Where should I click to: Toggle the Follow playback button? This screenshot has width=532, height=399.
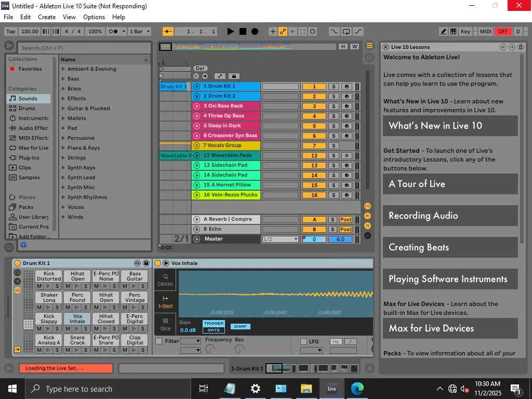[x=168, y=32]
